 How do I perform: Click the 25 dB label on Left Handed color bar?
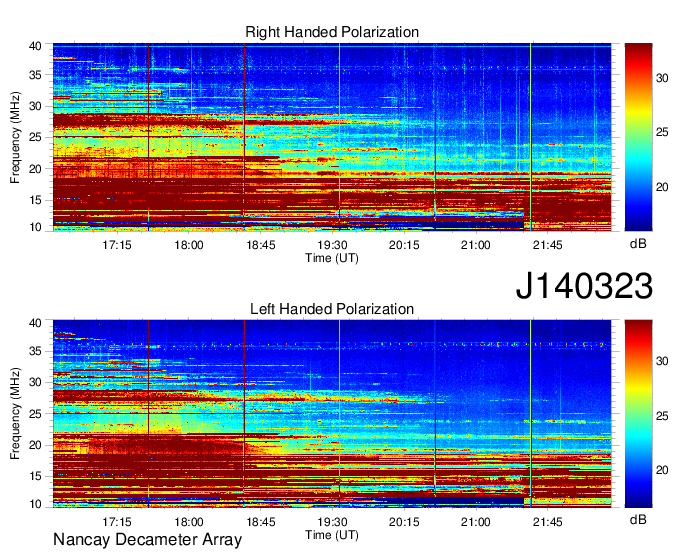662,416
